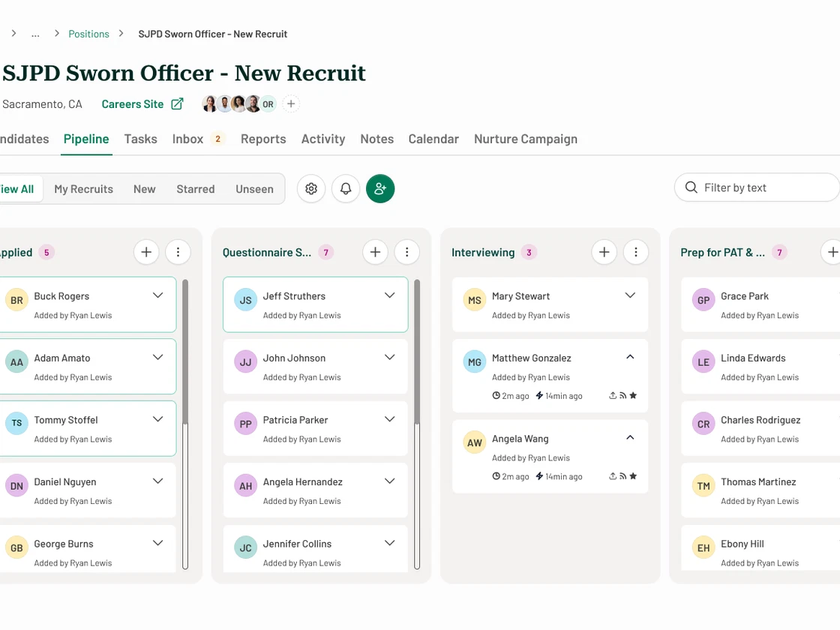
Task: Toggle the Starred filter
Action: tap(195, 189)
